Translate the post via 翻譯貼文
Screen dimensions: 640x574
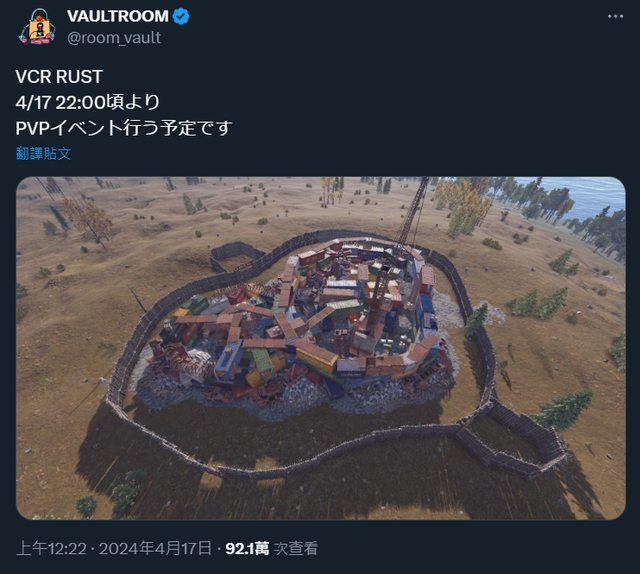pos(43,154)
